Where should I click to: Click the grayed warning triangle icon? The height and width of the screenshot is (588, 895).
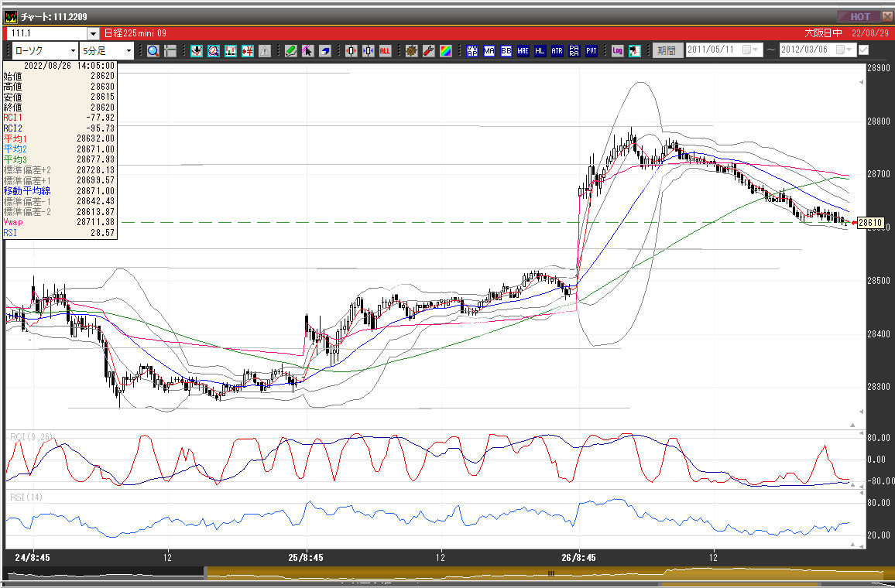click(264, 51)
